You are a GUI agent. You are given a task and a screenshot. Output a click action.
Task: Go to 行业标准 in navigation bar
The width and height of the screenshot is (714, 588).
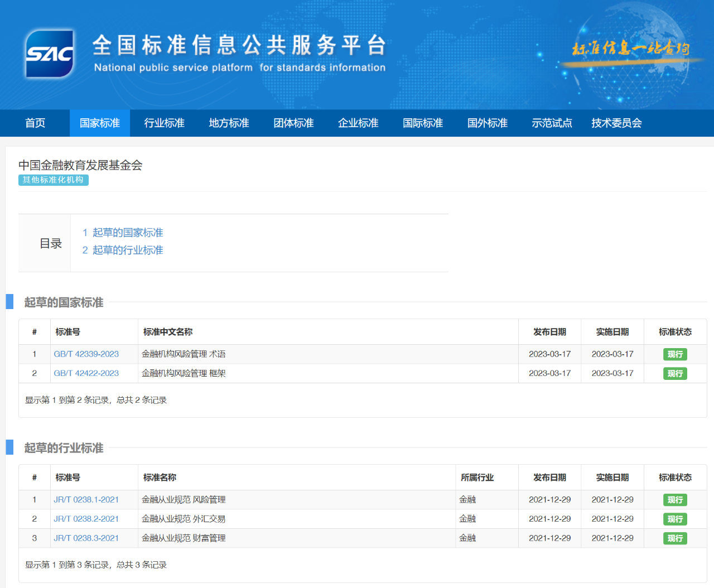coord(164,123)
